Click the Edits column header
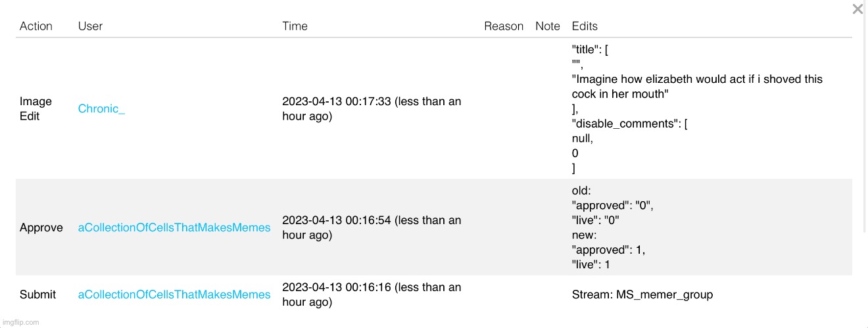 [585, 26]
